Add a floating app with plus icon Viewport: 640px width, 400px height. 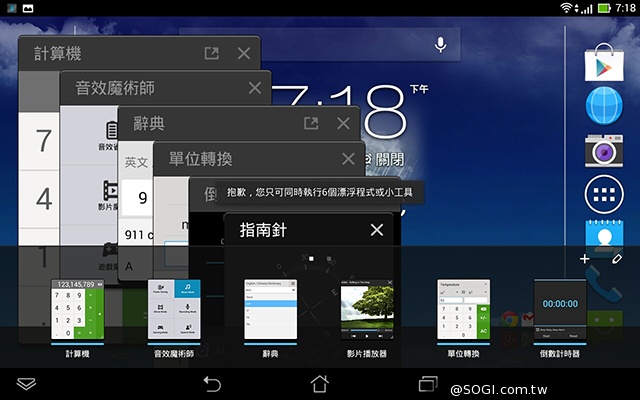coord(584,259)
